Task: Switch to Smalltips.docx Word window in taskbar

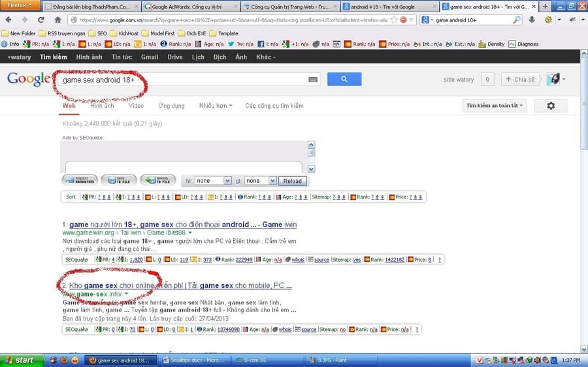Action: coord(195,360)
